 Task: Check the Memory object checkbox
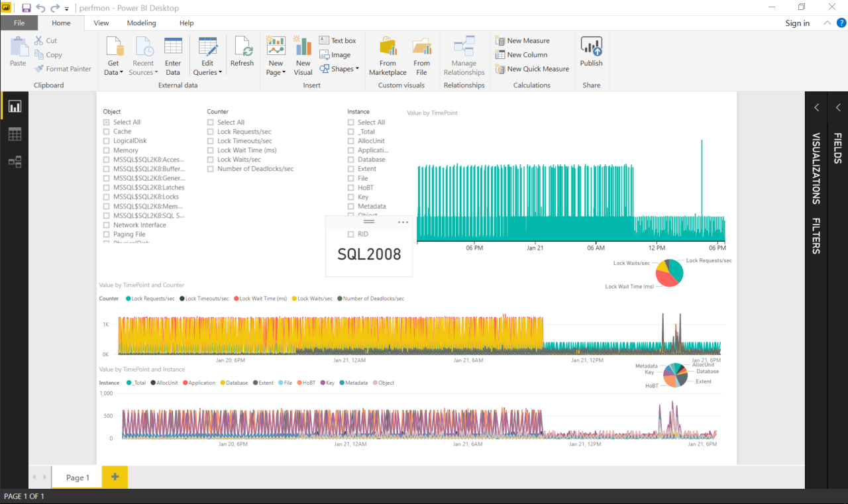click(106, 150)
